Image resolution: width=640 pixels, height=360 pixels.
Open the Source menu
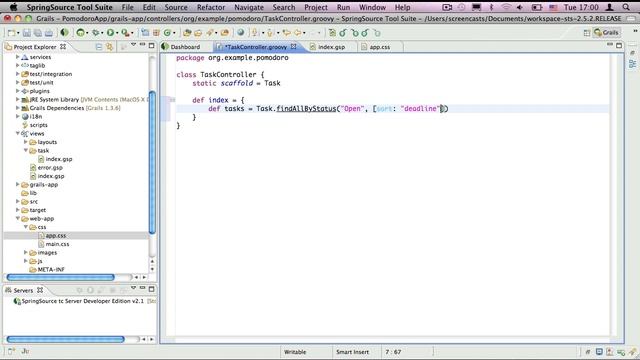coord(176,7)
